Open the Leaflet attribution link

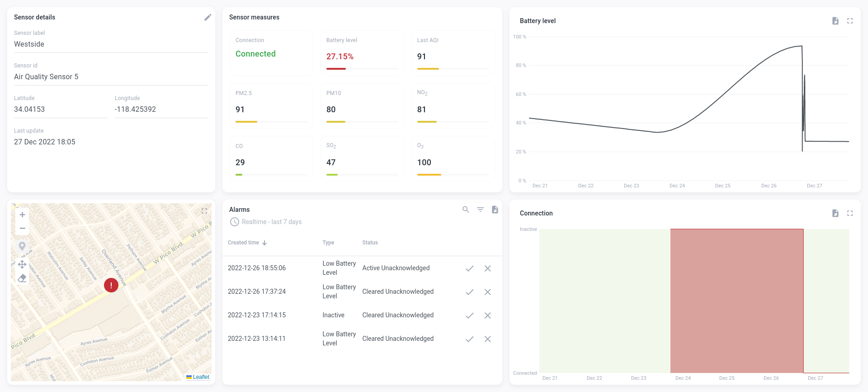201,377
